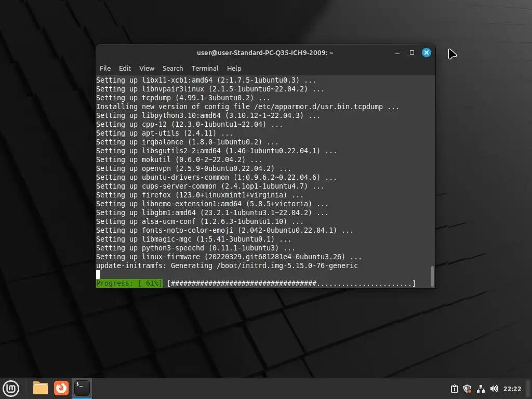Viewport: 532px width, 399px height.
Task: Open the Edit menu in terminal
Action: pyautogui.click(x=125, y=68)
